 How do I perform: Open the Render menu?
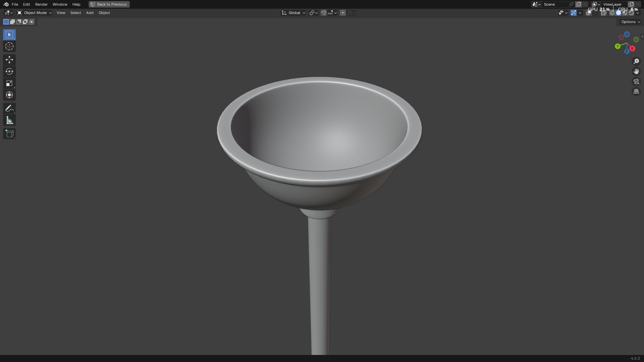click(x=41, y=4)
